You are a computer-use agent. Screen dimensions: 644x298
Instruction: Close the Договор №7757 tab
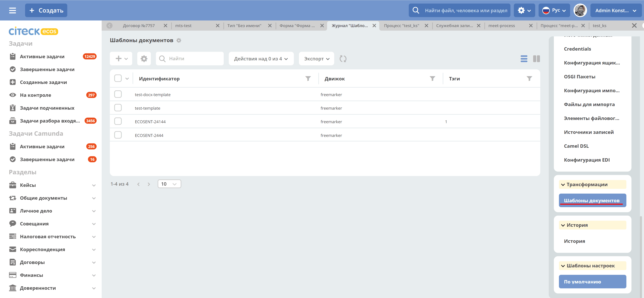pyautogui.click(x=166, y=25)
